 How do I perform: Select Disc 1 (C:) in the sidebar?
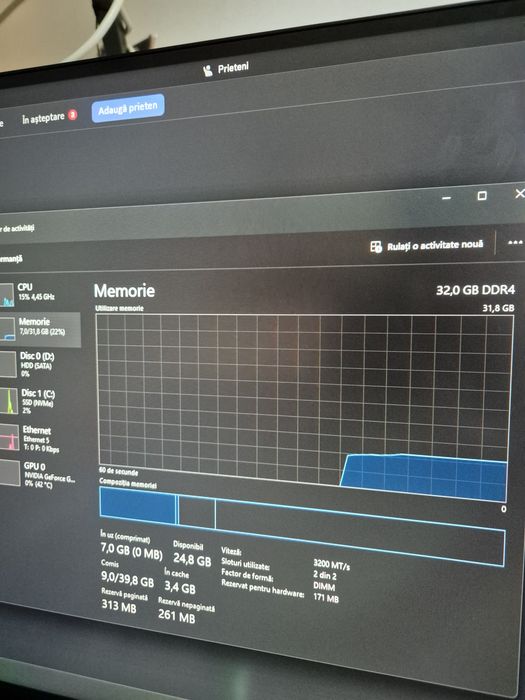tap(40, 400)
